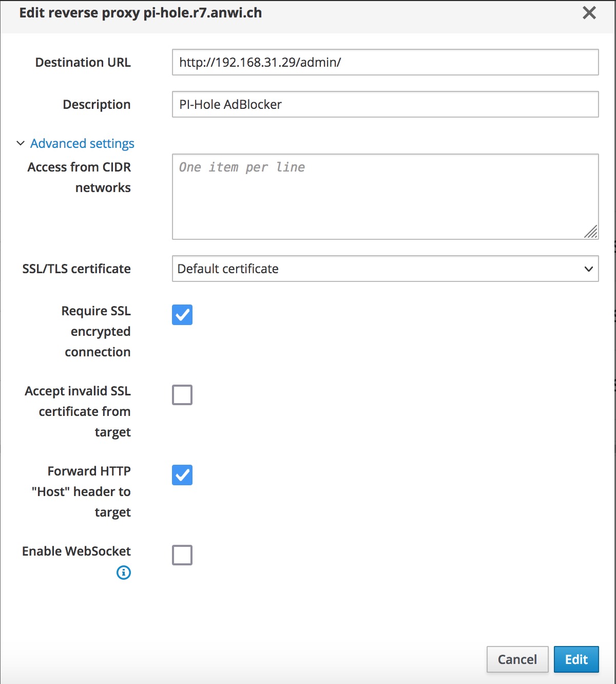Click the Cancel button

pyautogui.click(x=517, y=659)
